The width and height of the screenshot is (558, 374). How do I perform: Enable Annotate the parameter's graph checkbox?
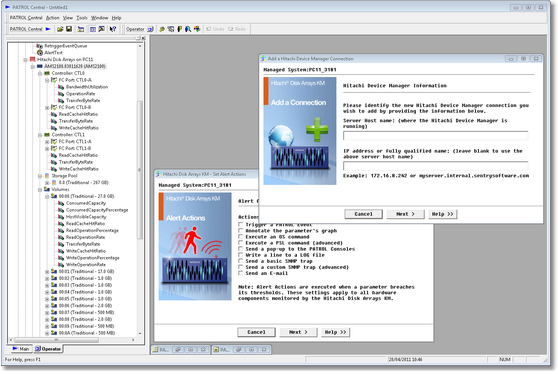(241, 231)
